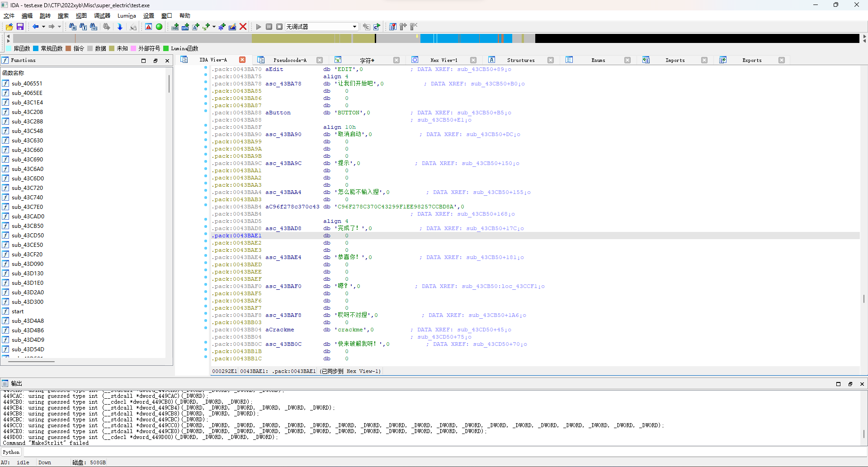
Task: Select function sub_406551 in Functions list
Action: 27,84
